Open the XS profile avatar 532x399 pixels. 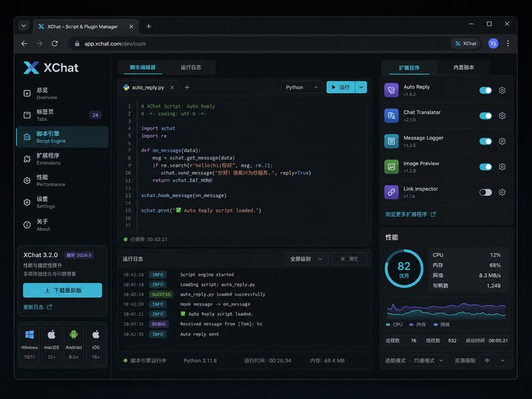click(x=493, y=43)
